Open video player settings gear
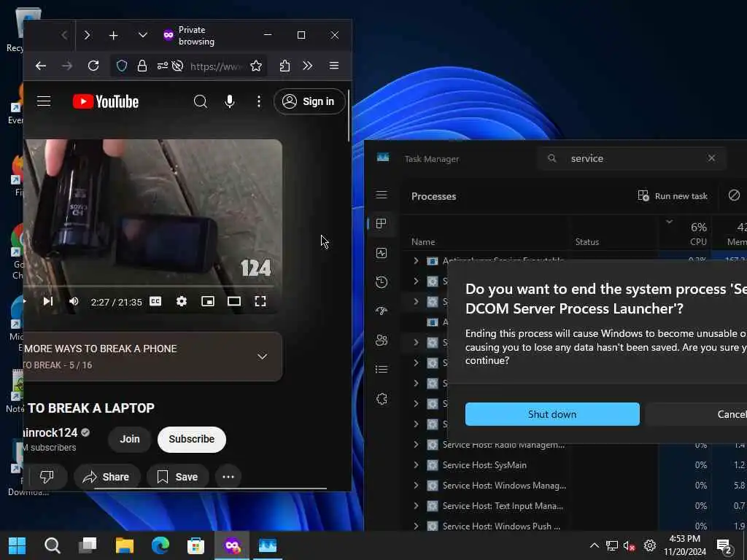Screen dimensions: 747x560 (x=182, y=301)
